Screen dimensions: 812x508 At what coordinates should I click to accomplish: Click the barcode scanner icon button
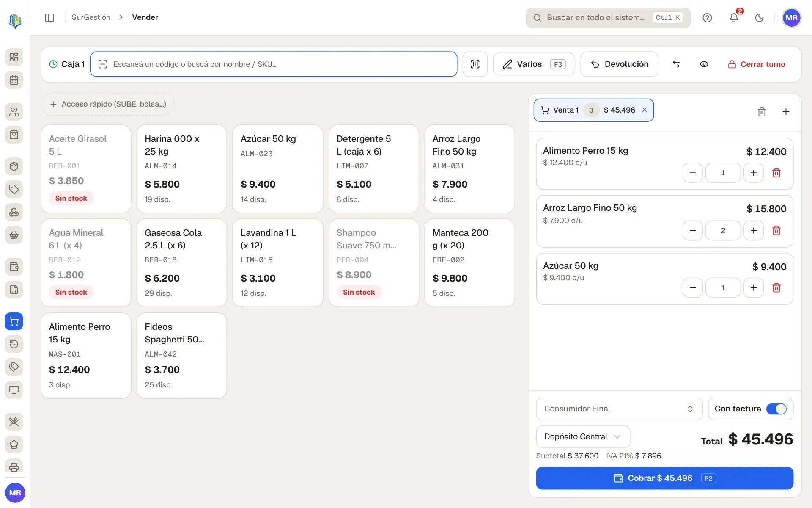(475, 64)
